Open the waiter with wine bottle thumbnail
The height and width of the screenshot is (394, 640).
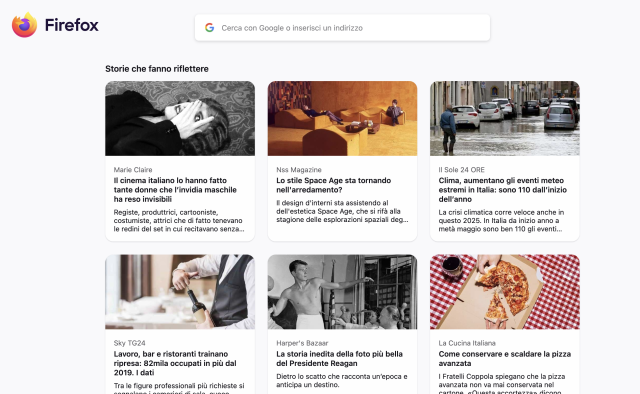point(180,292)
